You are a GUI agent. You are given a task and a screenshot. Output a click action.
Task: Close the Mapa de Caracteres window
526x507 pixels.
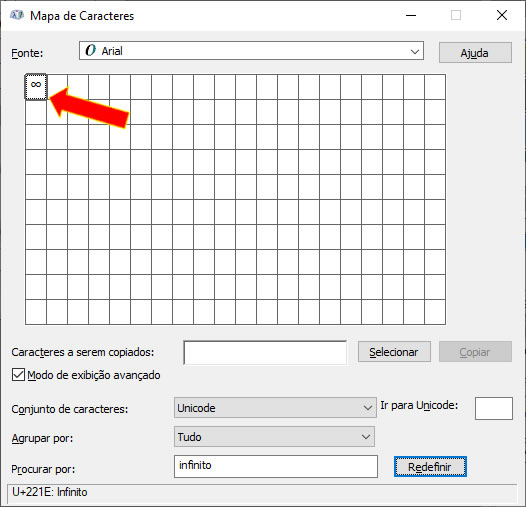(502, 15)
